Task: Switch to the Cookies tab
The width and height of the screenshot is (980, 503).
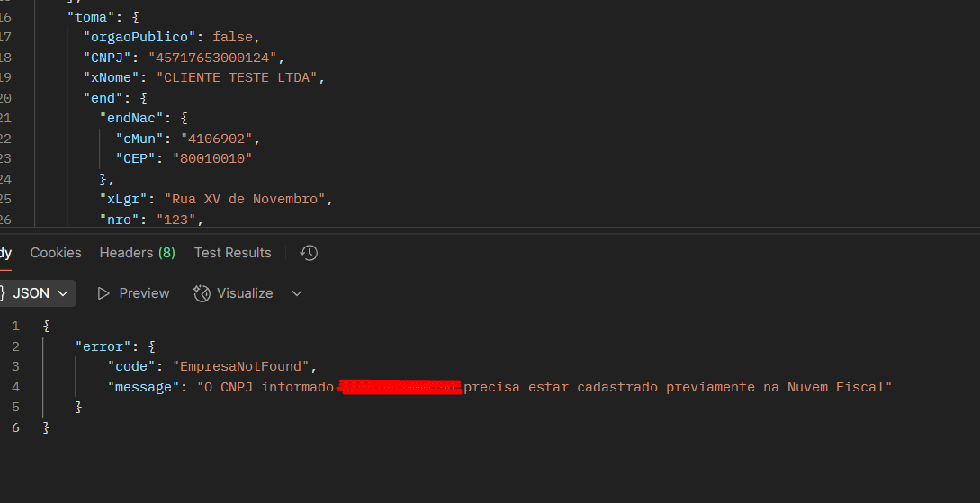Action: (x=56, y=253)
